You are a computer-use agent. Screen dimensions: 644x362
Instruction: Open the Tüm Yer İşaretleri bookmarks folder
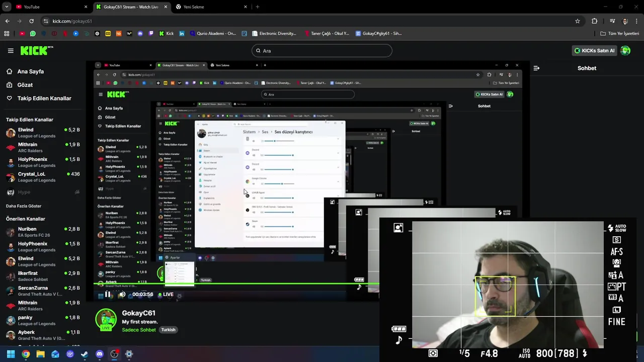point(620,34)
